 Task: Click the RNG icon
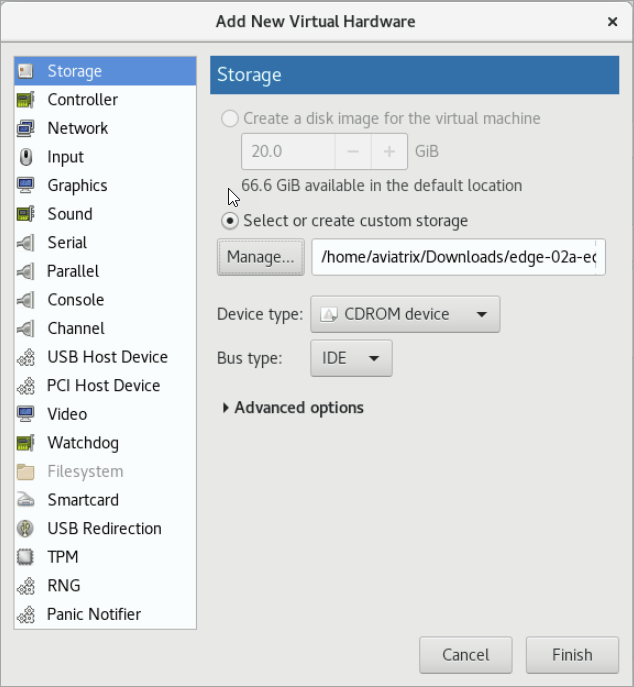(25, 586)
